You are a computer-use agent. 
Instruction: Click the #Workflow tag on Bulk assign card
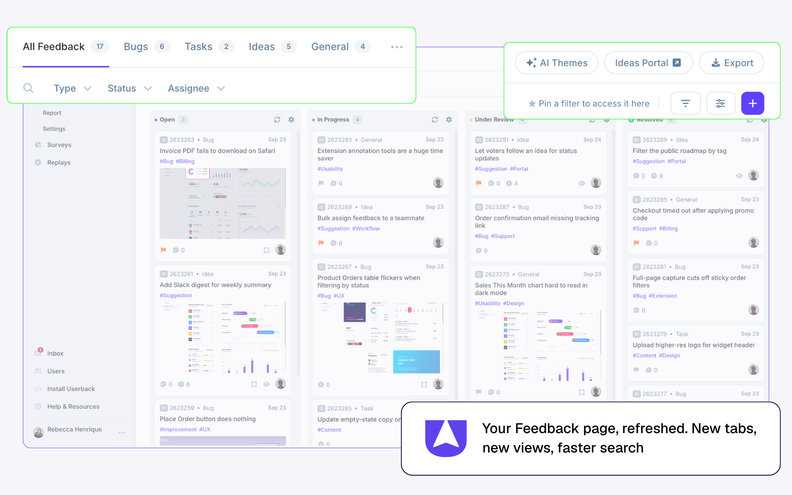click(x=366, y=229)
